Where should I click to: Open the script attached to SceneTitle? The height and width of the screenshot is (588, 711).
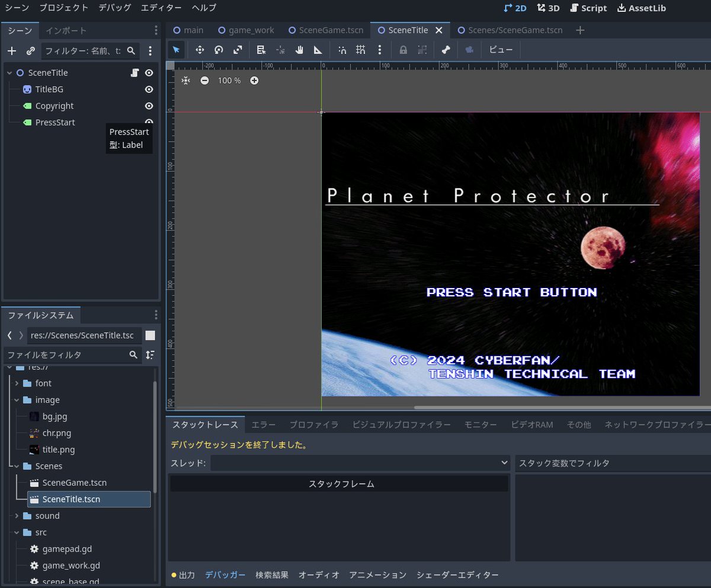point(135,72)
